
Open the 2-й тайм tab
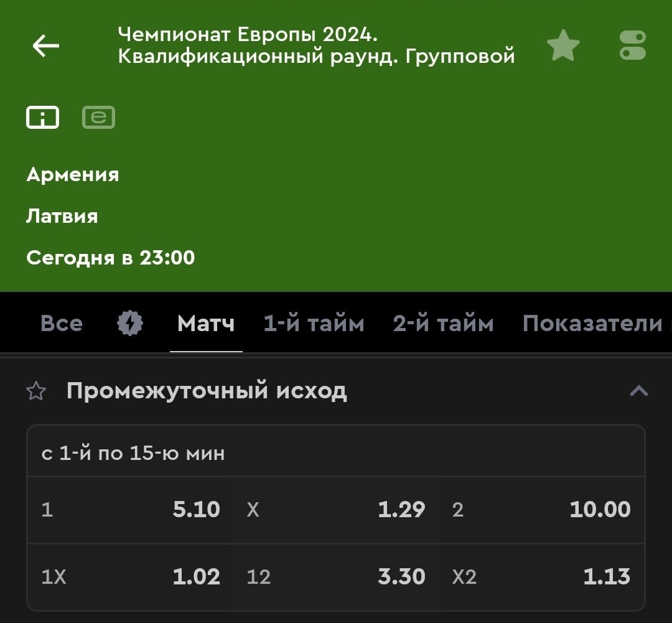(x=443, y=324)
